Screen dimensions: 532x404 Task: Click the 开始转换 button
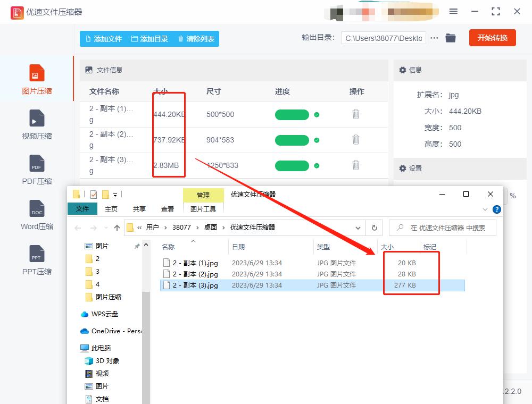(492, 38)
